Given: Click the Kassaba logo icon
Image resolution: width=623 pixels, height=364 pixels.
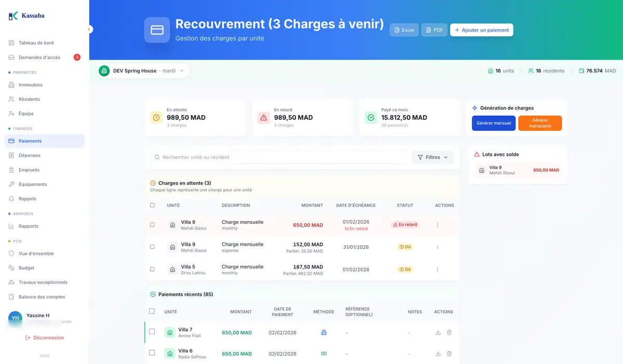Looking at the screenshot, I should pos(13,16).
